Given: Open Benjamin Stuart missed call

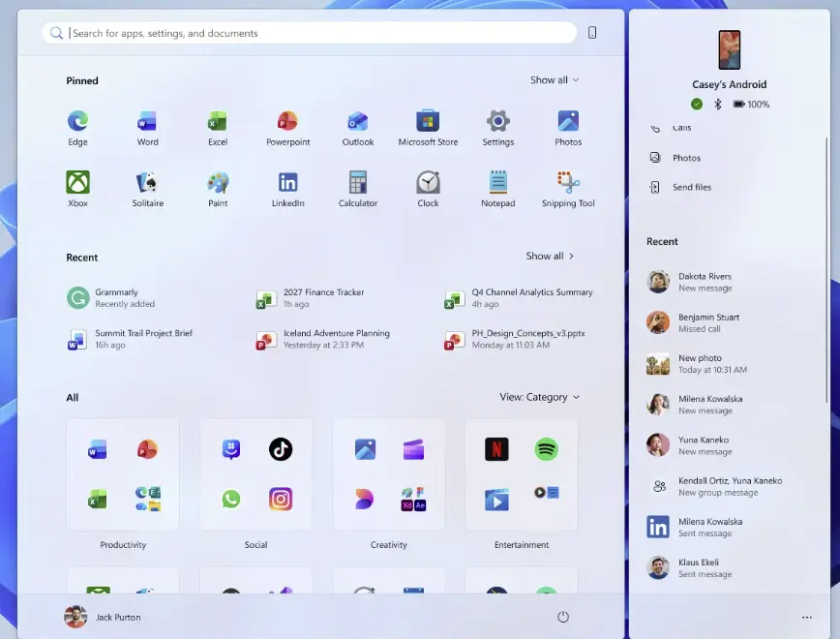Looking at the screenshot, I should 693,322.
